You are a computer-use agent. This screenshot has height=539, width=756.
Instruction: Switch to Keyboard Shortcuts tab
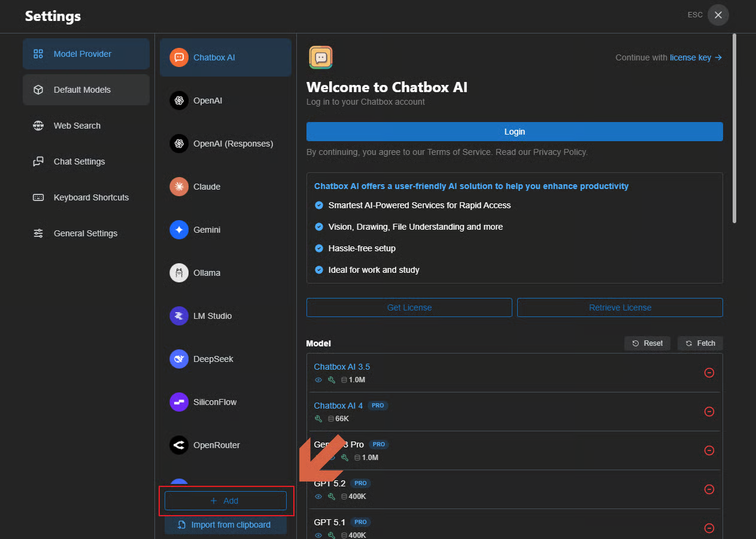click(91, 197)
